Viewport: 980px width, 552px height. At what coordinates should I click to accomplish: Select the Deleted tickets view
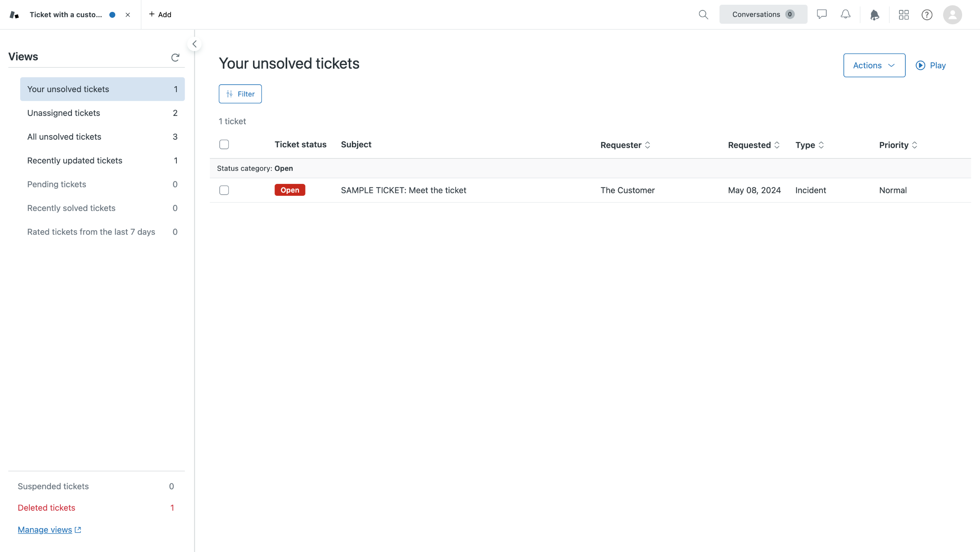[46, 508]
